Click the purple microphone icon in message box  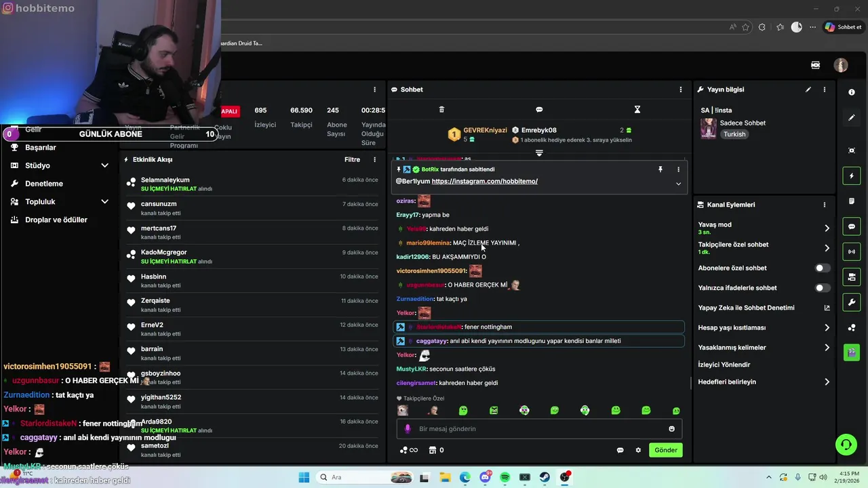click(x=408, y=428)
